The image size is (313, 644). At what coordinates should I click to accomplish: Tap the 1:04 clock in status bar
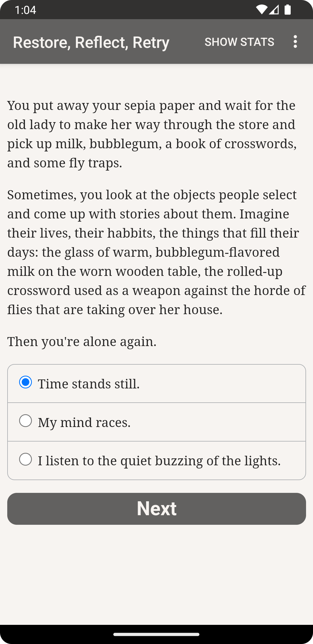coord(26,10)
